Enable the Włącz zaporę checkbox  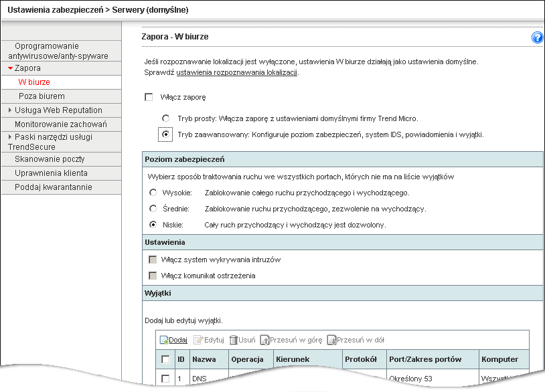(x=149, y=97)
